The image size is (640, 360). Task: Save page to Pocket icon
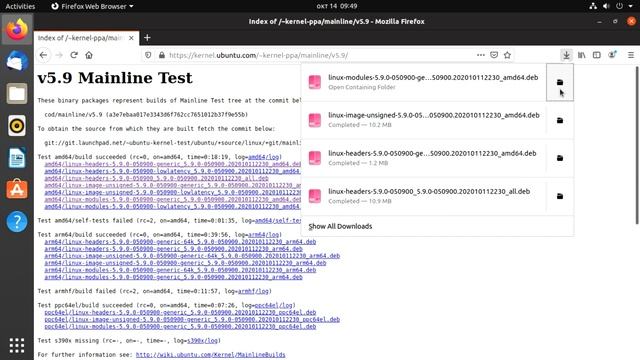(494, 55)
